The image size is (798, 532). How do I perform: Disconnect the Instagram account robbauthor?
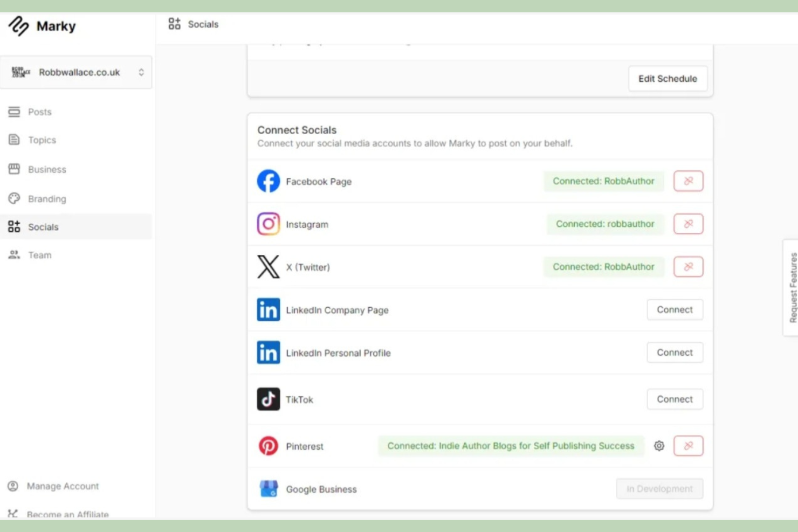688,224
